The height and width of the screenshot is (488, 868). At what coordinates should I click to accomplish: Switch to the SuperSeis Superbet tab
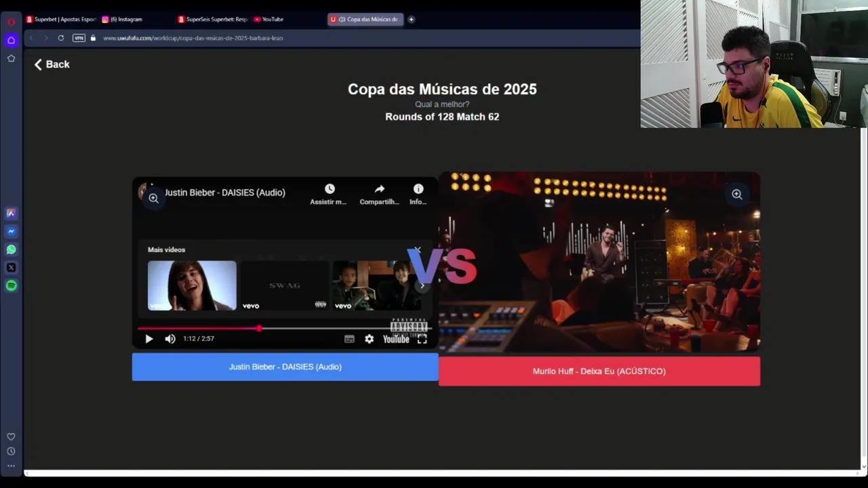coord(212,19)
